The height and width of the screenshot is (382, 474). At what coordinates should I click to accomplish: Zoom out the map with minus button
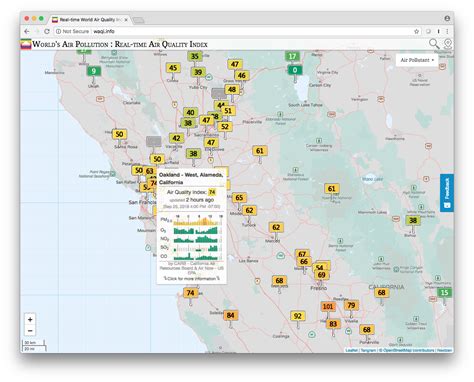tap(30, 331)
